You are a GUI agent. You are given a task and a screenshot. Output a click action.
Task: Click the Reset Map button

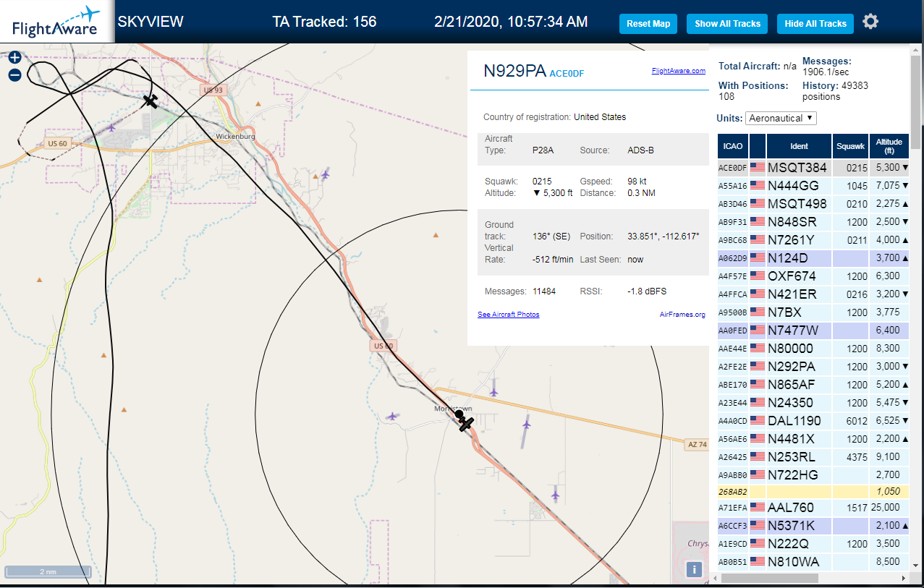648,23
